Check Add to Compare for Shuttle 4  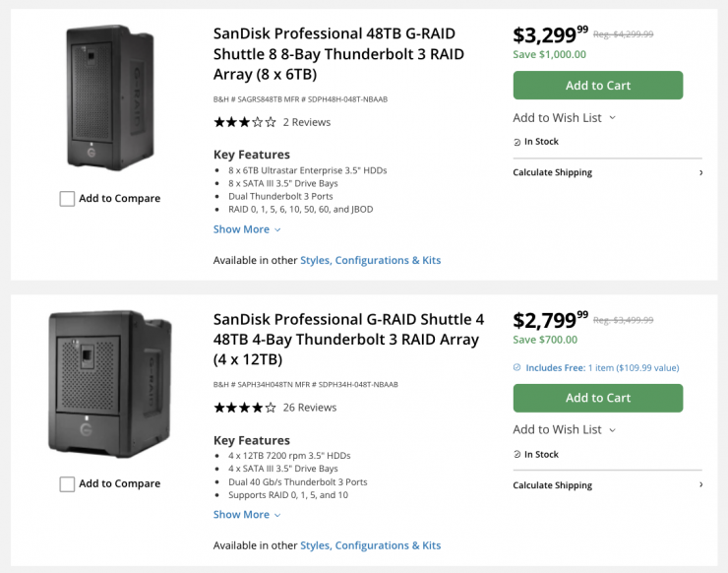click(67, 484)
